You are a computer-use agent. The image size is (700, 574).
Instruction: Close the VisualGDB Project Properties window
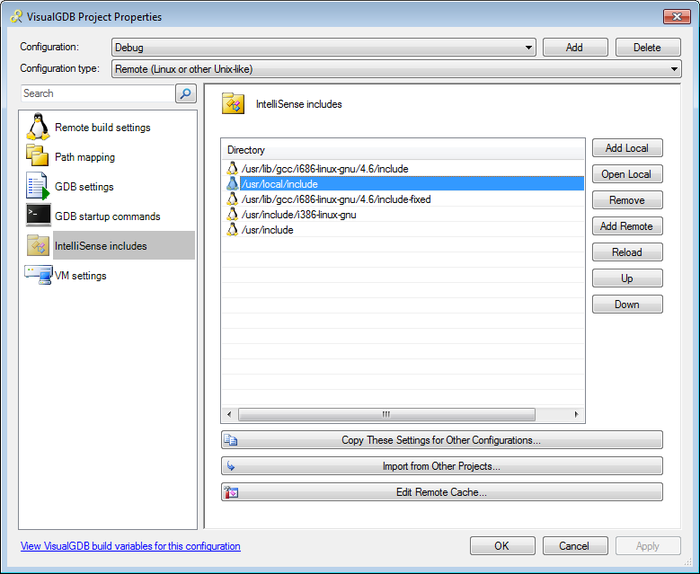point(677,17)
